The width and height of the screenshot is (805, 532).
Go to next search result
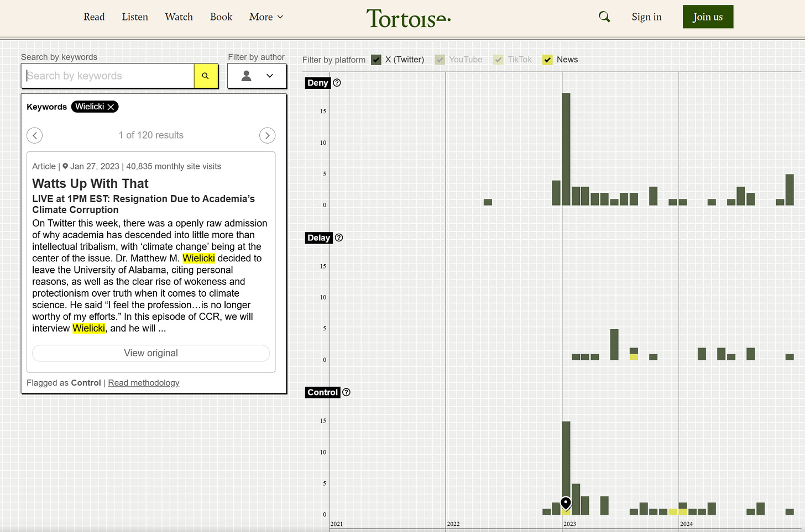pos(268,135)
